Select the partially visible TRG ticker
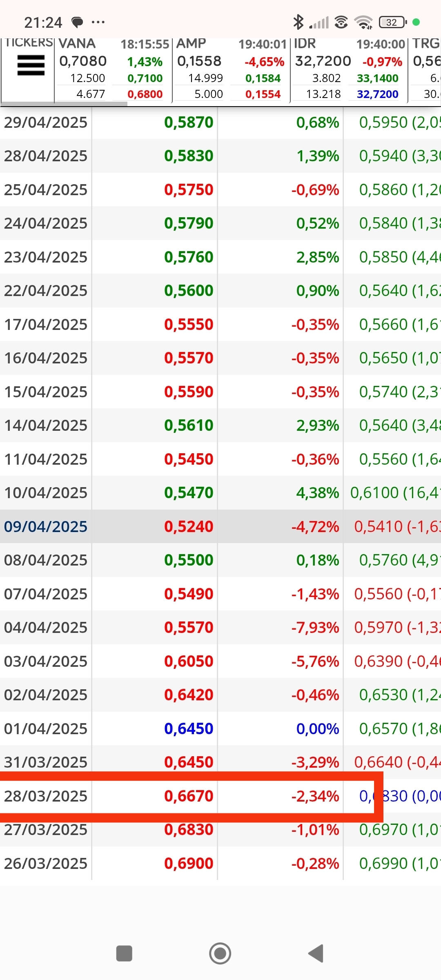 click(x=425, y=69)
